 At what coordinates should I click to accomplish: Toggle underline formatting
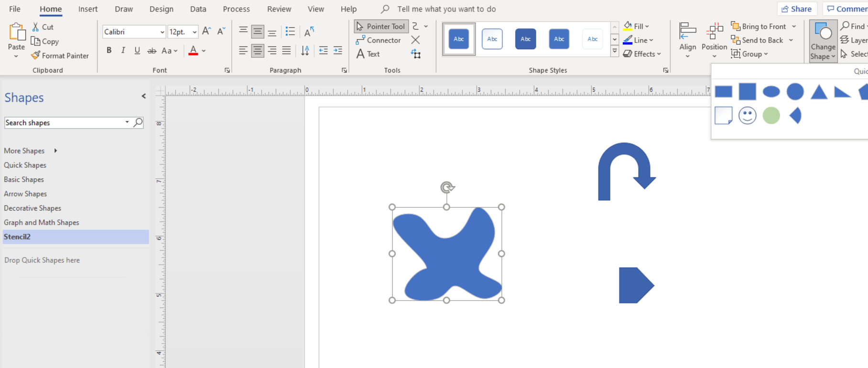coord(137,50)
